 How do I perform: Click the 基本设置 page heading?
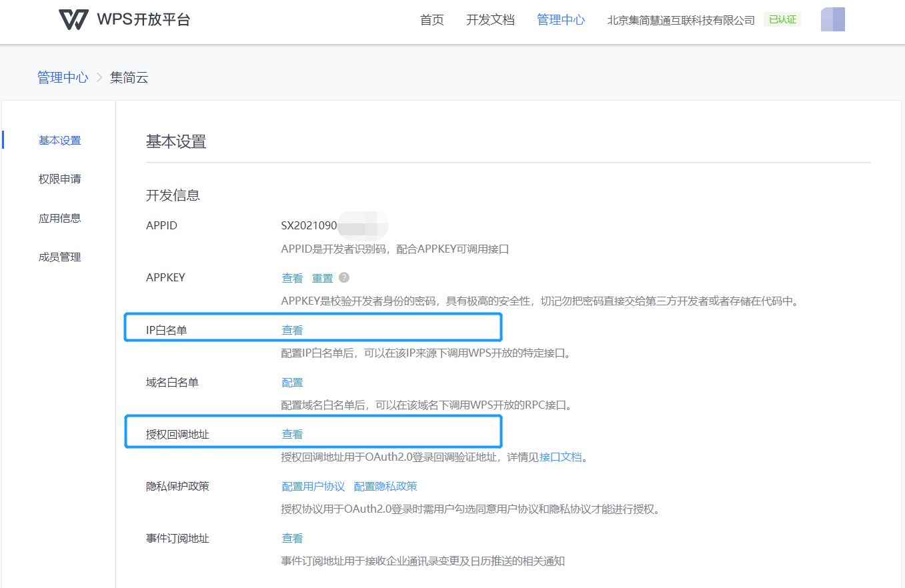tap(176, 141)
